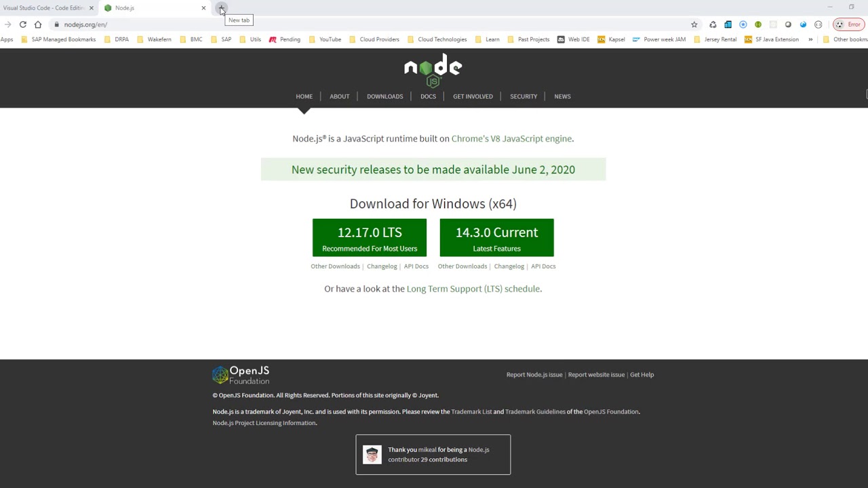
Task: Open the Long Term Support (LTS) schedule link
Action: (x=473, y=289)
